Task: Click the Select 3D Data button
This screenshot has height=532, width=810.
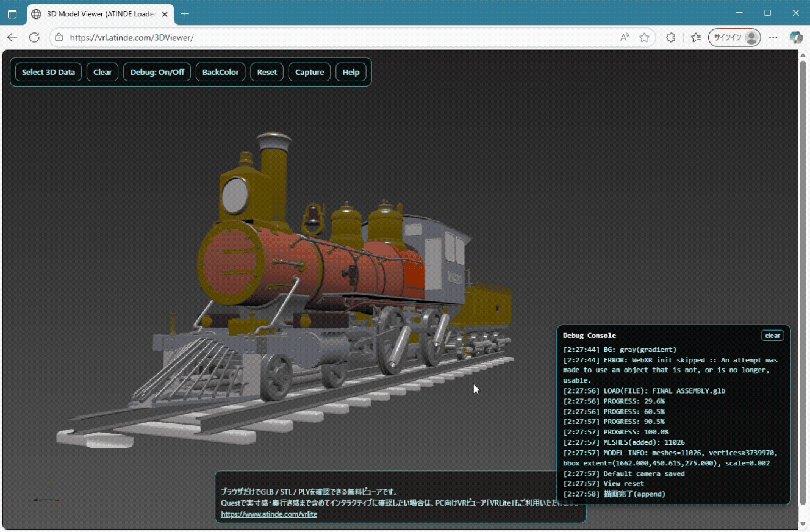Action: [x=48, y=72]
